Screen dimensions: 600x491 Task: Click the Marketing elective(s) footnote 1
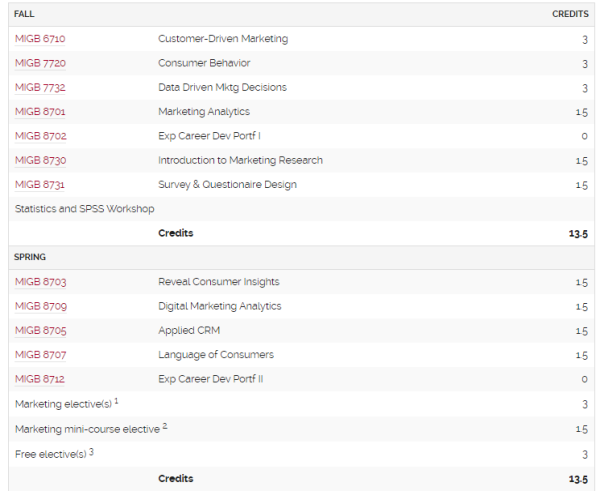(116, 401)
